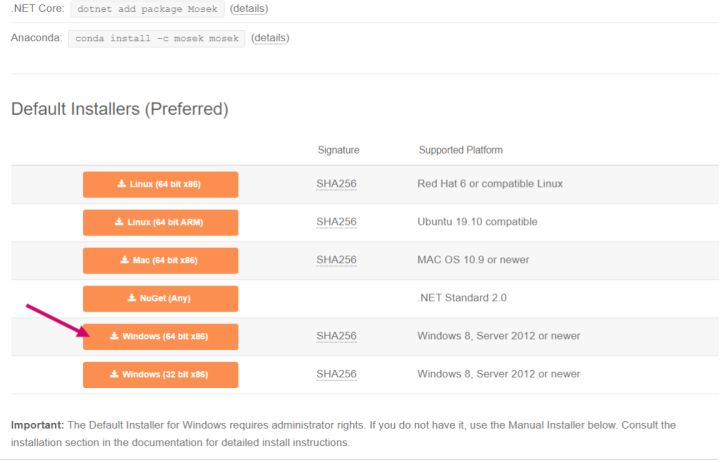Viewport: 720px width, 463px height.
Task: Click the 'Default Installers (Preferred)' heading
Action: tap(120, 109)
